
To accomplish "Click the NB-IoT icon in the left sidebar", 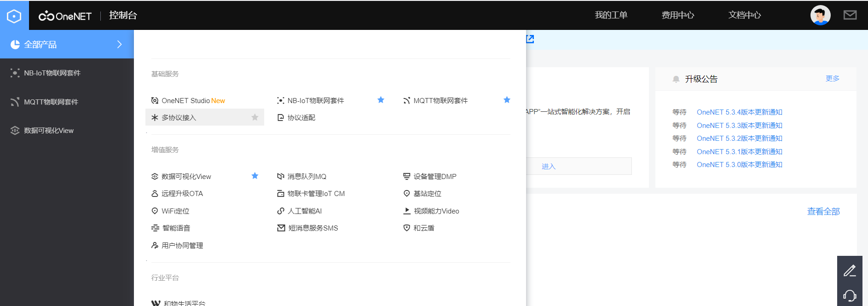I will coord(15,73).
